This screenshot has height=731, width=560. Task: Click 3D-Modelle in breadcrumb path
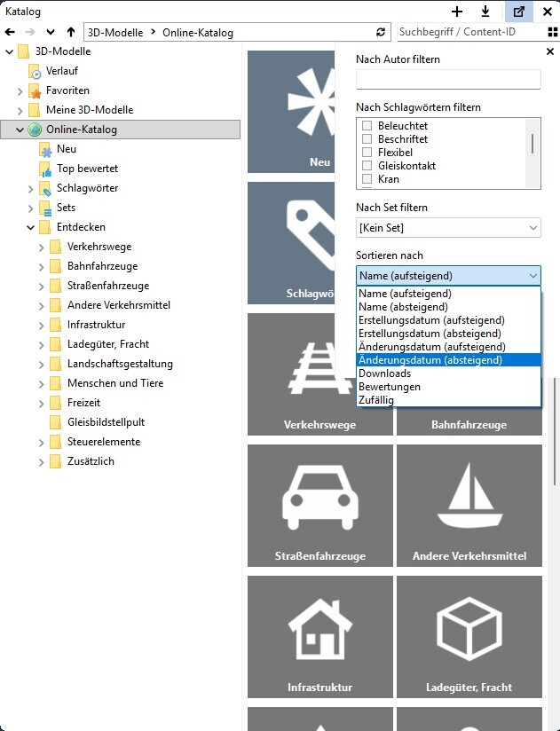coord(115,33)
